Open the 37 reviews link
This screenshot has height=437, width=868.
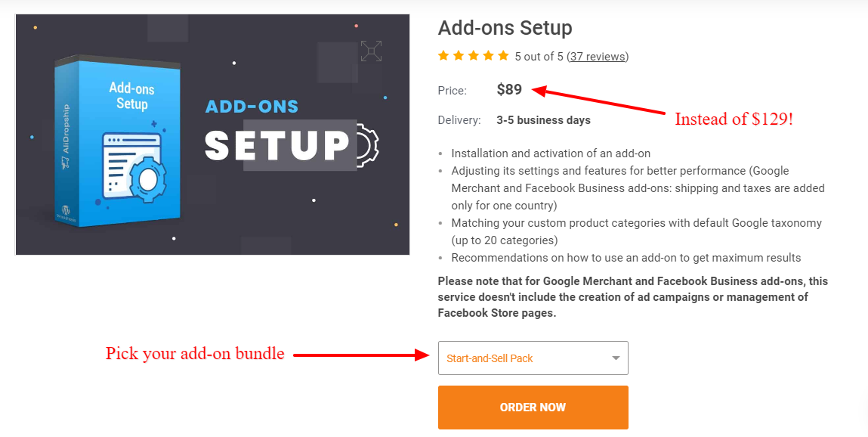pyautogui.click(x=598, y=57)
